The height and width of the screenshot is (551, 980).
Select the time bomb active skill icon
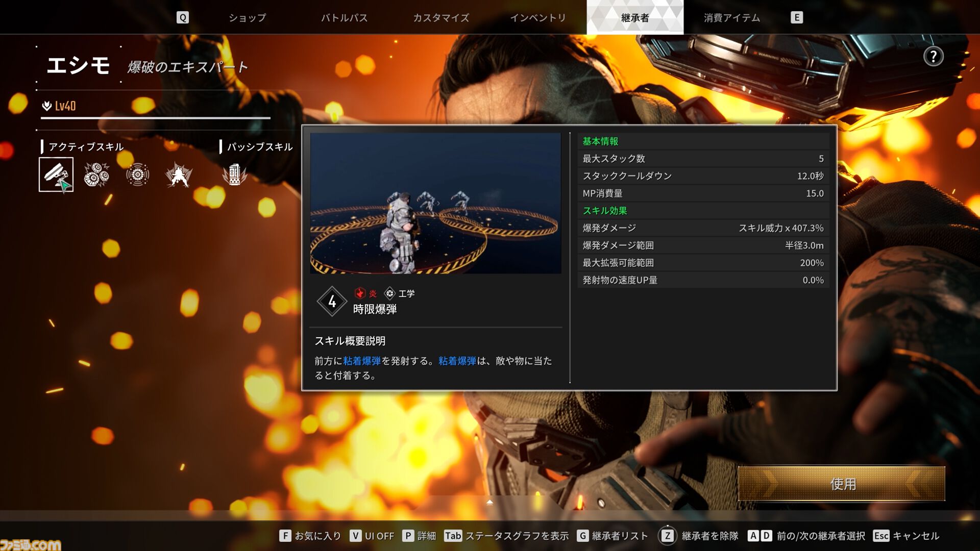(56, 174)
